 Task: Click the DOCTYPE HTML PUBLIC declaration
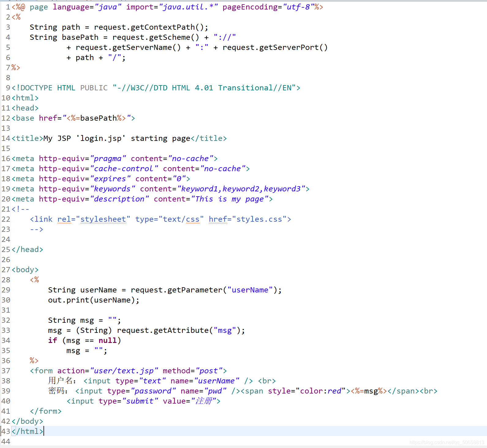pos(156,88)
